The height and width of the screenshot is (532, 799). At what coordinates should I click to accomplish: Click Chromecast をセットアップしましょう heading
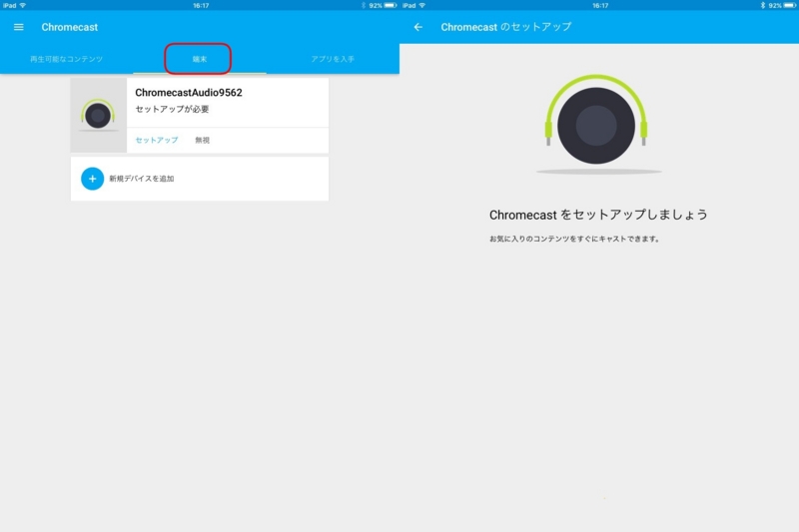(x=598, y=215)
